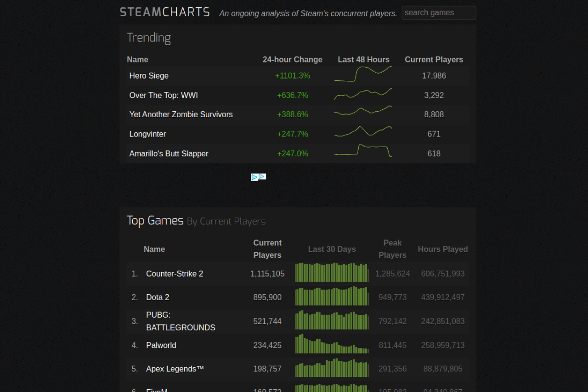The image size is (588, 392).
Task: Click the Longvinter 48-hour sparkline
Action: 363,131
